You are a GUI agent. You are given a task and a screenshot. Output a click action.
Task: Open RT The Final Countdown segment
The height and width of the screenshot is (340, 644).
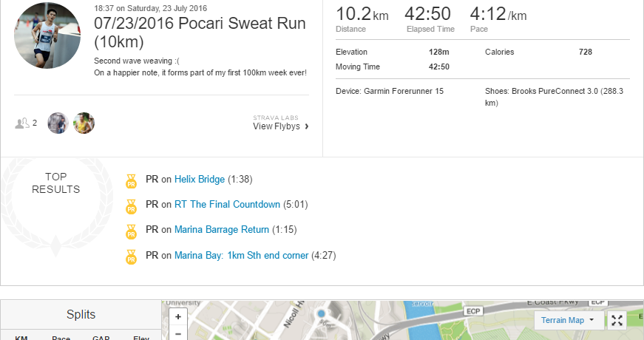click(227, 205)
